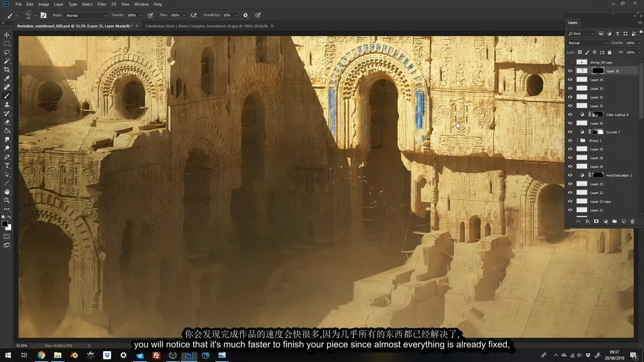Image resolution: width=644 pixels, height=362 pixels.
Task: Open Opacity dropdown in options bar
Action: click(x=141, y=15)
